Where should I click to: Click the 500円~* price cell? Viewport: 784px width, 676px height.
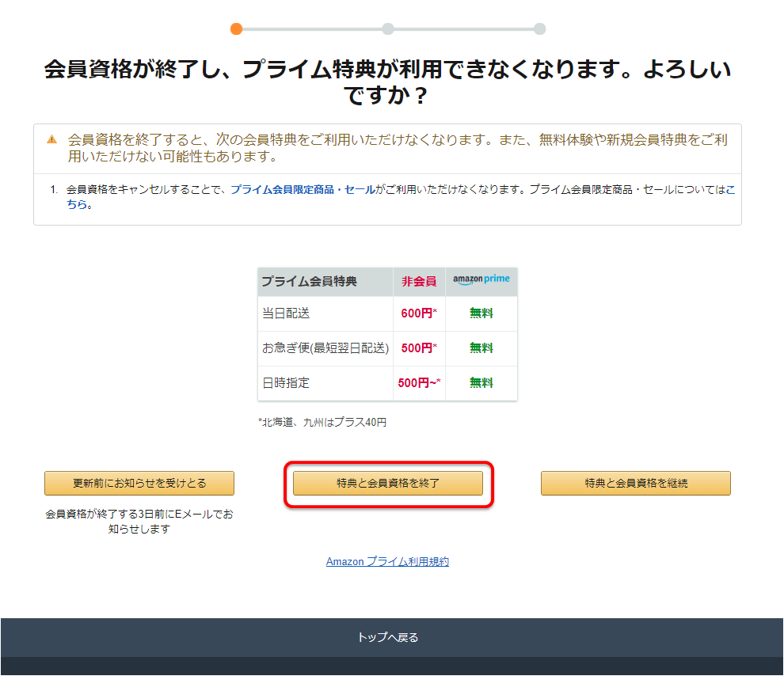pyautogui.click(x=419, y=383)
